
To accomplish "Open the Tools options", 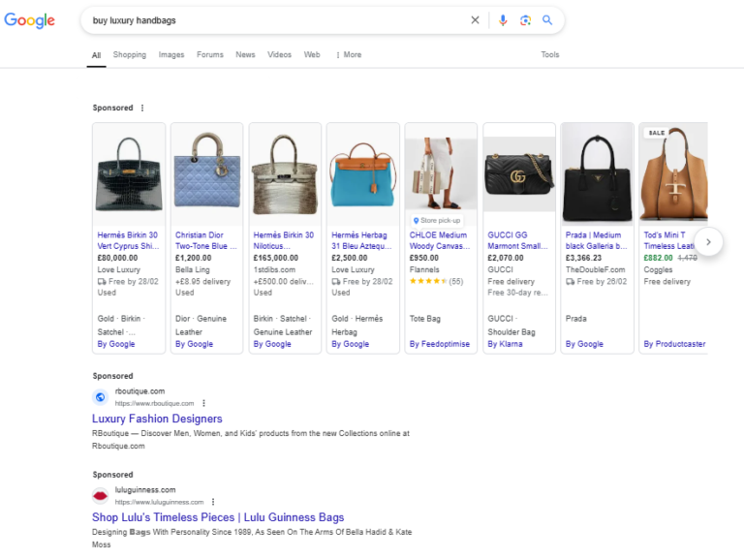I will pyautogui.click(x=550, y=54).
